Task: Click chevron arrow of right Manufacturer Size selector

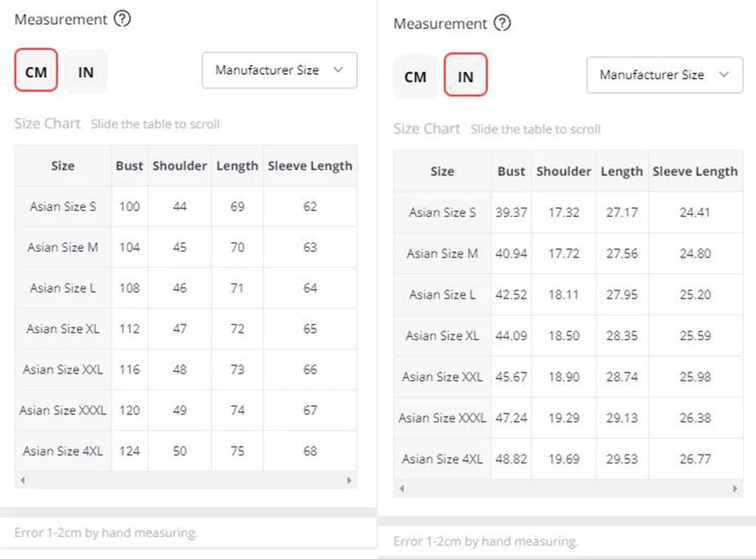Action: 724,75
